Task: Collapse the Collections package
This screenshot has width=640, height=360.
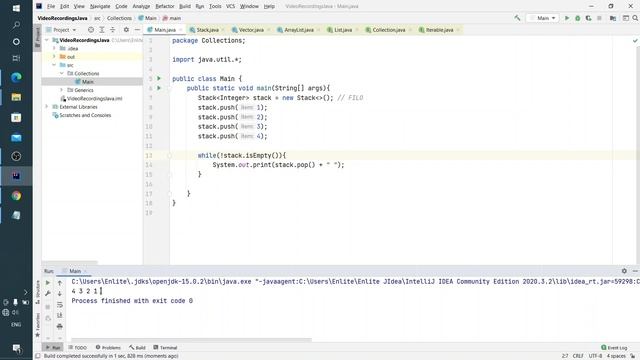Action: click(x=62, y=73)
